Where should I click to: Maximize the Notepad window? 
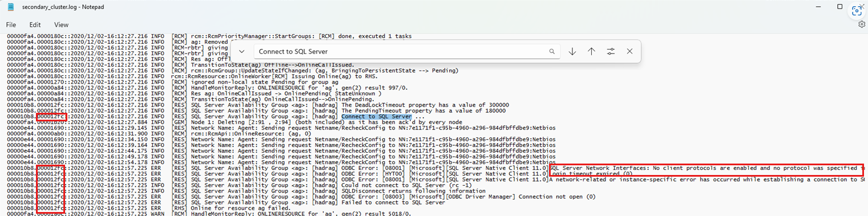tap(840, 6)
